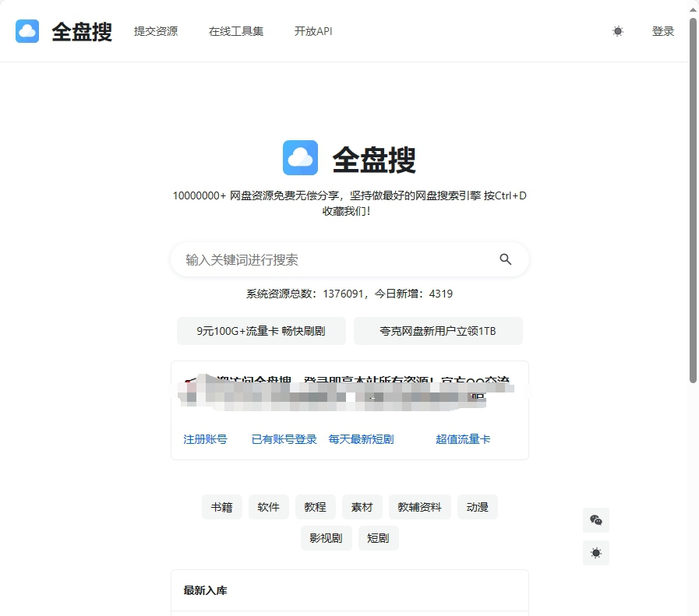Open the floating WeChat contact icon

coord(596,520)
